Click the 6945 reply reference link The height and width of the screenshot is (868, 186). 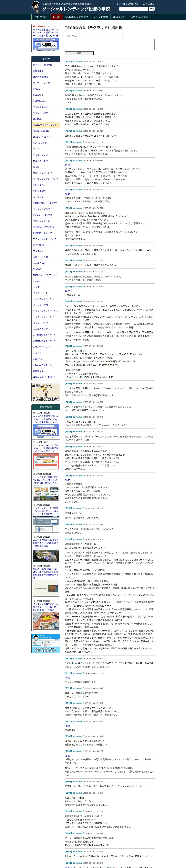(x=68, y=480)
